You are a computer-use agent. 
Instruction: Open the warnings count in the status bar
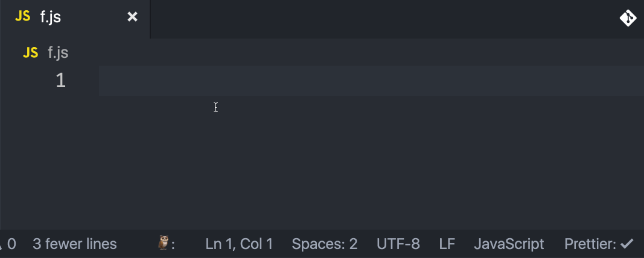click(x=8, y=244)
